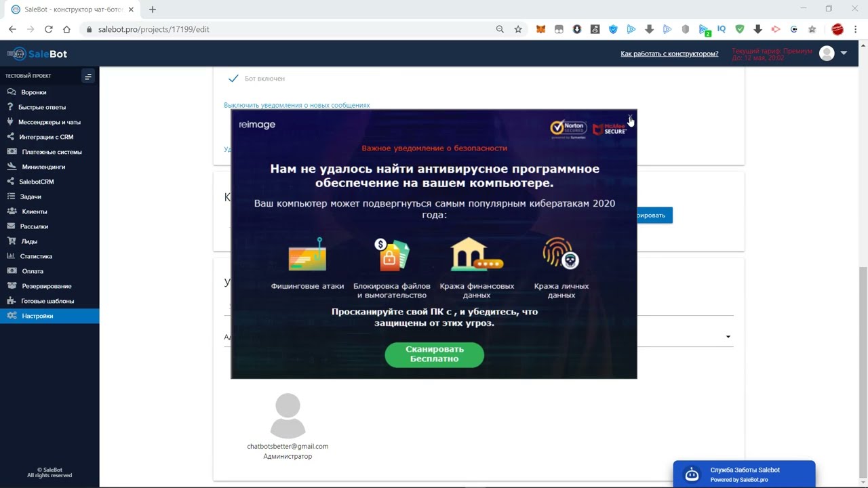This screenshot has width=868, height=488.
Task: Click Сканировать Бесплатно green button
Action: [435, 354]
